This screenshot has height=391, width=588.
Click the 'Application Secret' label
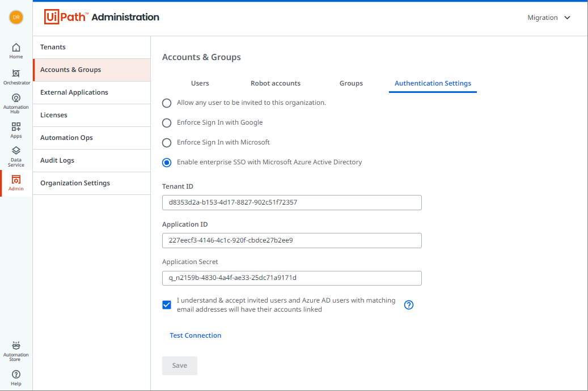190,262
